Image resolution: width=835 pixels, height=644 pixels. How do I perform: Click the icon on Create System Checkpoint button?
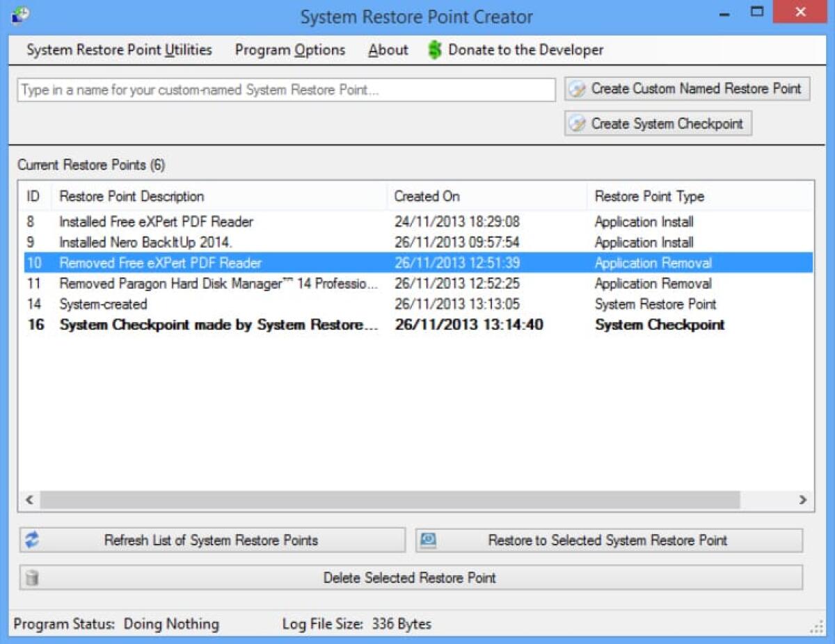pyautogui.click(x=577, y=123)
